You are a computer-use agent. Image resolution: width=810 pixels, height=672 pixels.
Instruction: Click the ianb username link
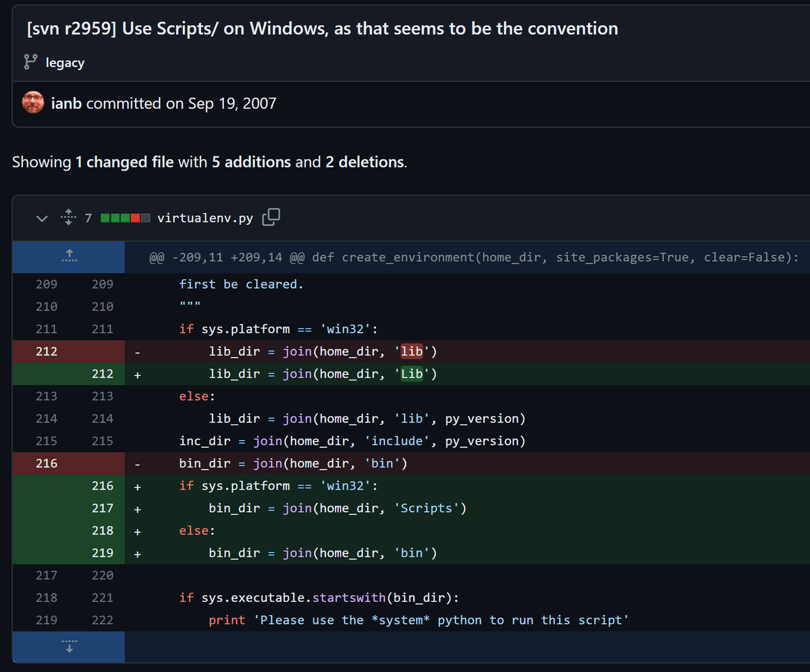click(x=65, y=103)
